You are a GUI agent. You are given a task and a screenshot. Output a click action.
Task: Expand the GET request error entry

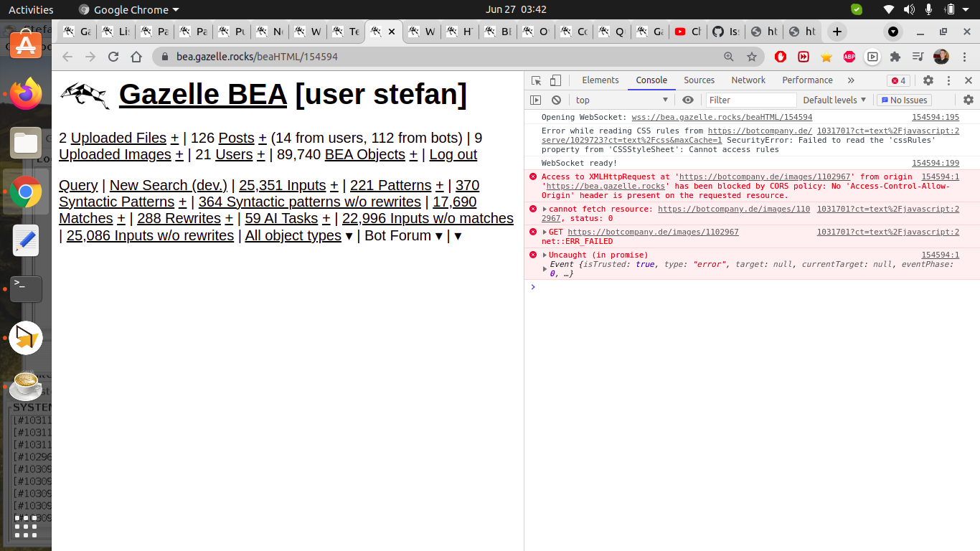(545, 232)
